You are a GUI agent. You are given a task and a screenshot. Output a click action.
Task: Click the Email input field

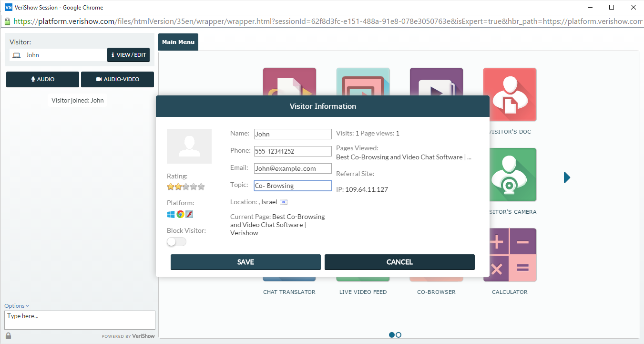click(293, 168)
